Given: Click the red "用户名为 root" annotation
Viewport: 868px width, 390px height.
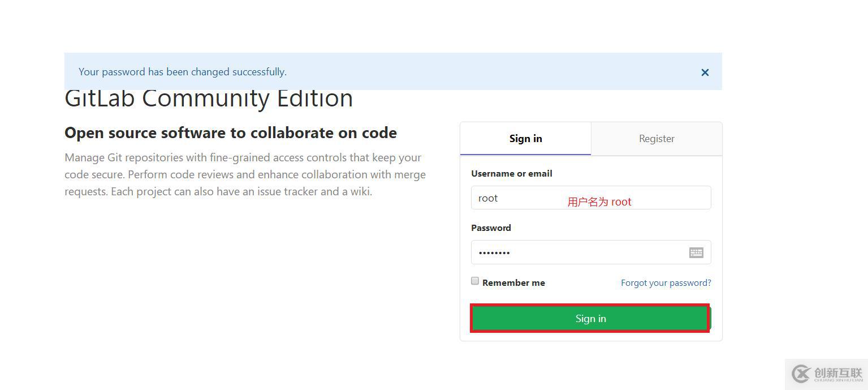Looking at the screenshot, I should click(x=599, y=202).
